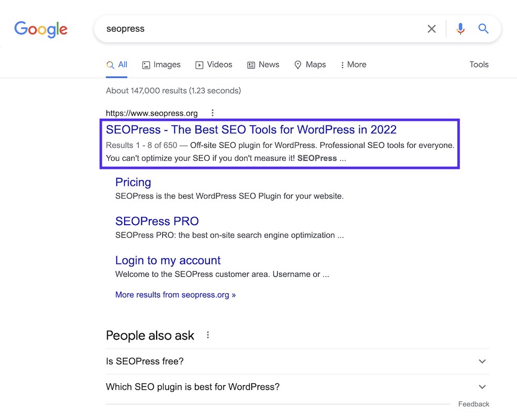Viewport: 517px width, 420px height.
Task: Switch to the Videos tab
Action: [x=214, y=65]
